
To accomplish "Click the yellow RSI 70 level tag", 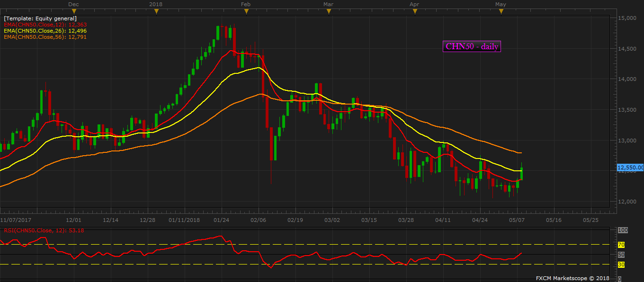I will click(x=621, y=245).
